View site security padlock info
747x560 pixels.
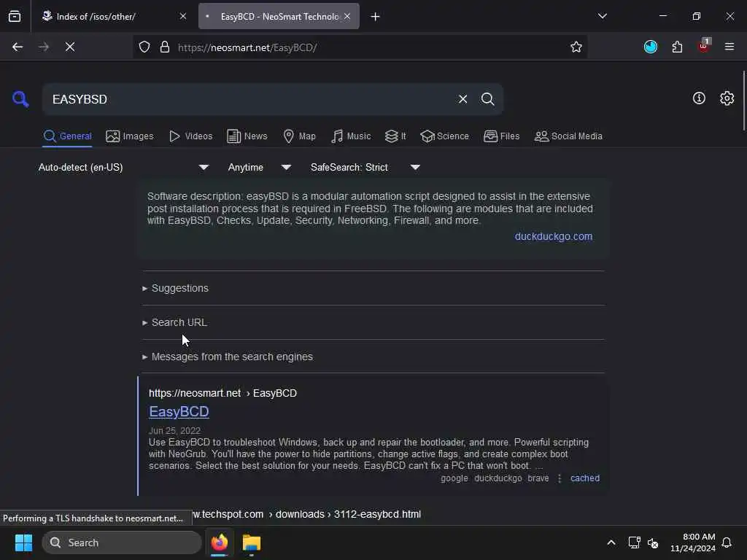point(165,47)
